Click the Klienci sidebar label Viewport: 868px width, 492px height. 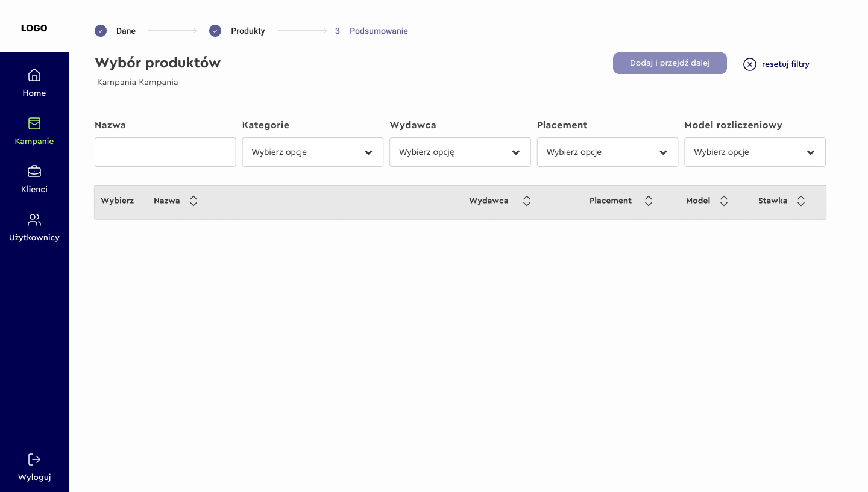click(x=34, y=189)
